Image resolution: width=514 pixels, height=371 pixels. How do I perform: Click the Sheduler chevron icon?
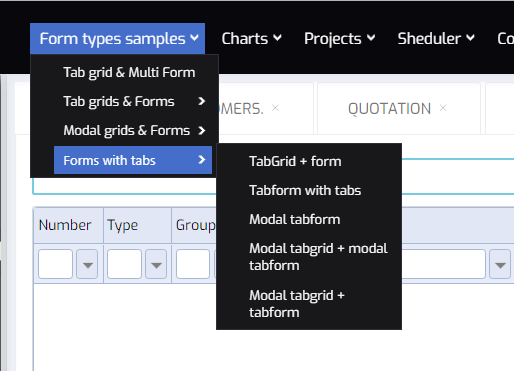click(x=470, y=38)
